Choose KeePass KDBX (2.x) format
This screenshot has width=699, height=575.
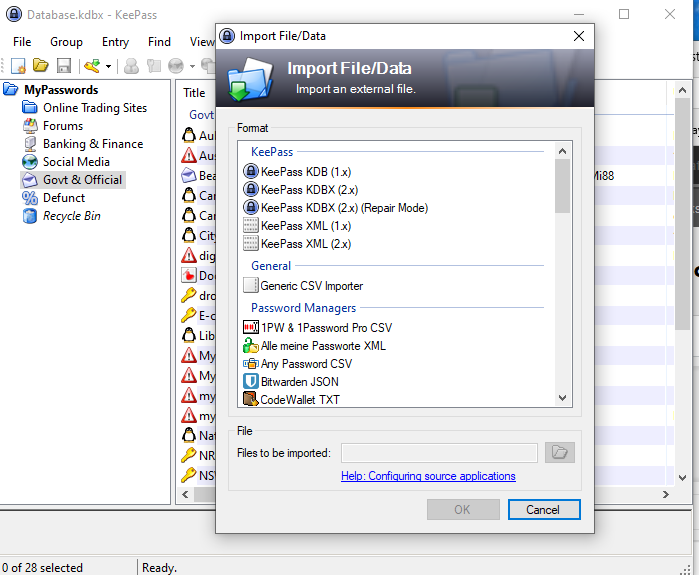(309, 190)
